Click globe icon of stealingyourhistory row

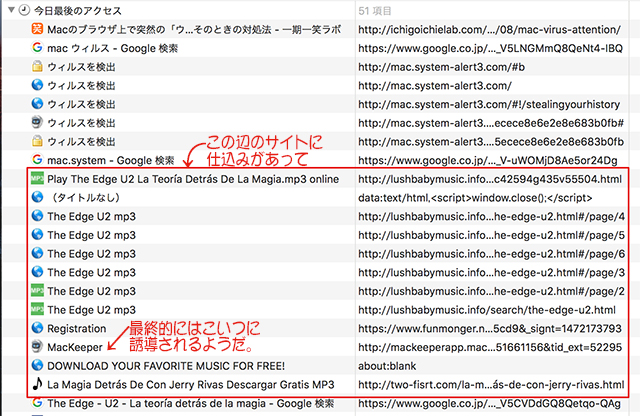(x=37, y=104)
